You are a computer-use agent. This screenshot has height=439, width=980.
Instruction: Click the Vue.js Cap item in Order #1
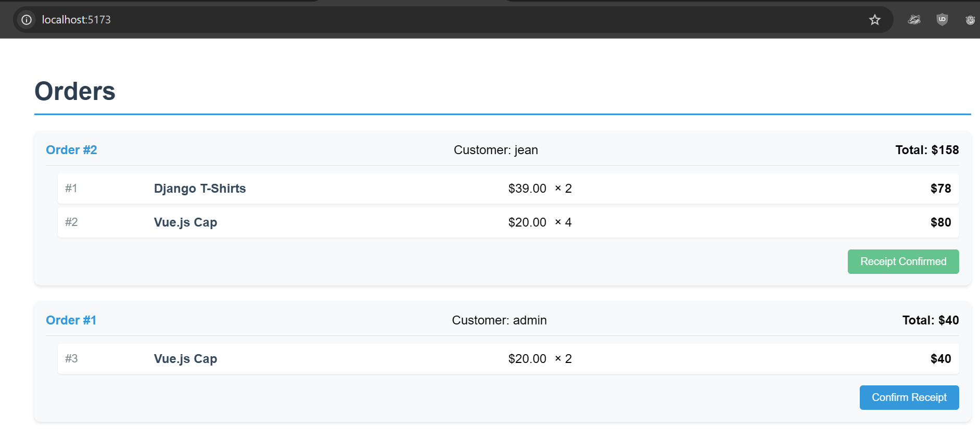point(185,359)
